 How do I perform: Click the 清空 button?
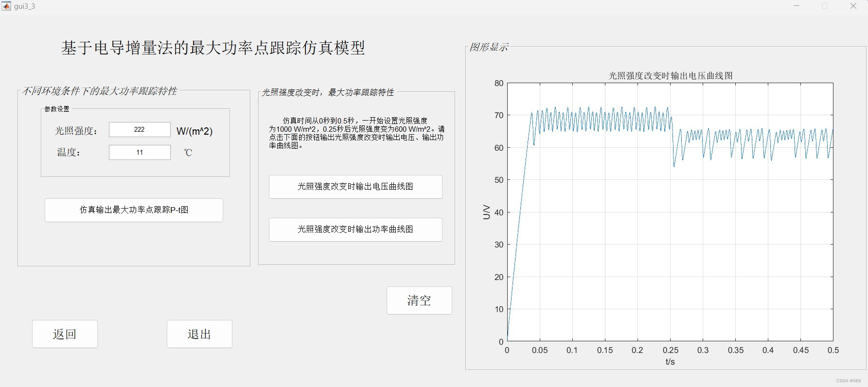click(x=419, y=300)
